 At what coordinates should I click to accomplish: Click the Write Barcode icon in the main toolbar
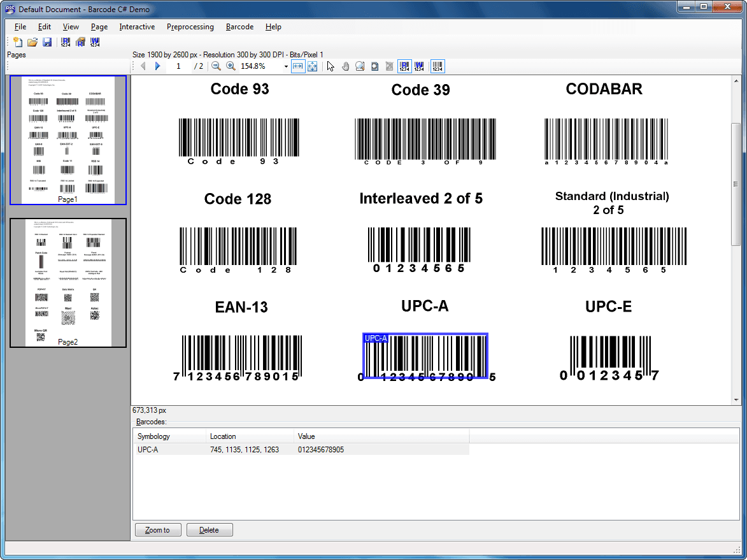pyautogui.click(x=95, y=42)
